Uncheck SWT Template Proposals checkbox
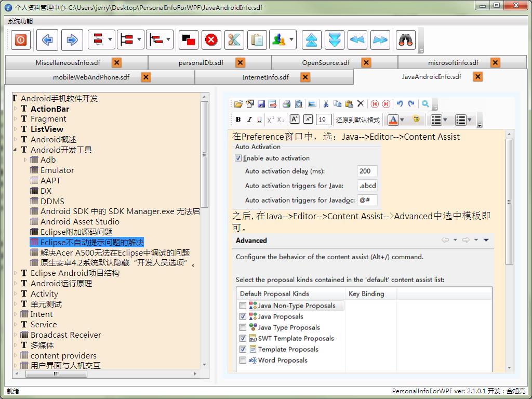The width and height of the screenshot is (532, 399). point(243,338)
